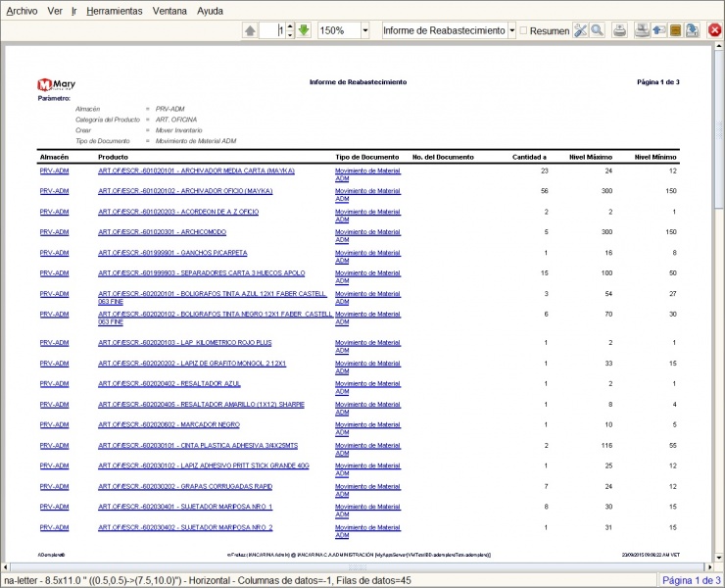
Task: Expand the Informe de Reabastecimiento dropdown
Action: (511, 31)
